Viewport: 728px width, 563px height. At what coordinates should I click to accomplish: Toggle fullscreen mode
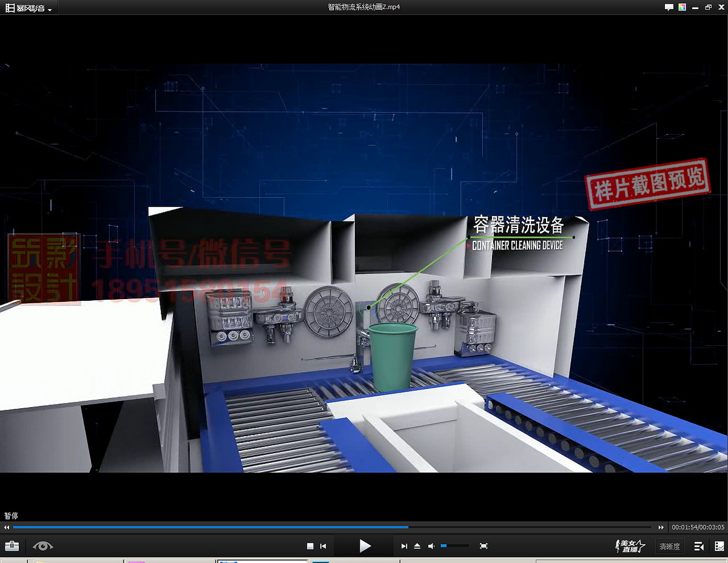pyautogui.click(x=484, y=546)
